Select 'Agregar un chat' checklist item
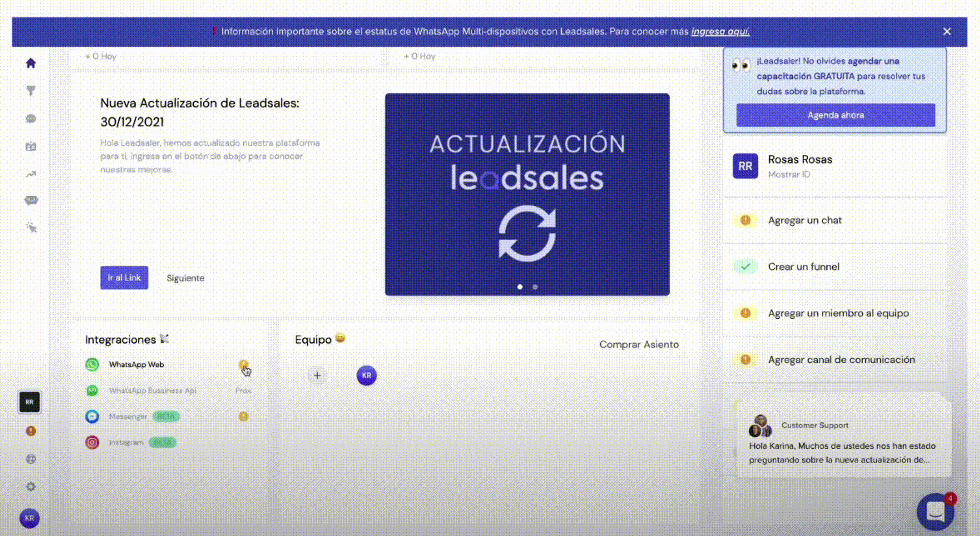Screen dimensions: 980x536 pyautogui.click(x=835, y=220)
